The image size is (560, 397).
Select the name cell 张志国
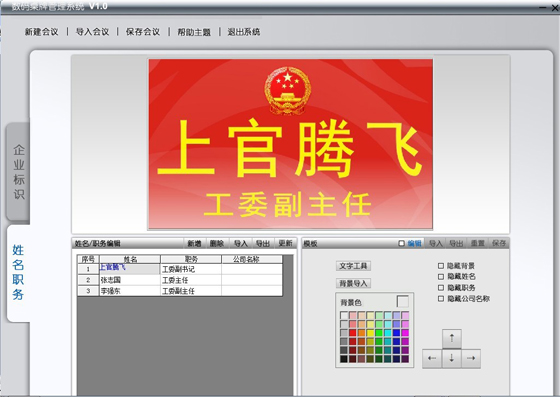click(129, 280)
